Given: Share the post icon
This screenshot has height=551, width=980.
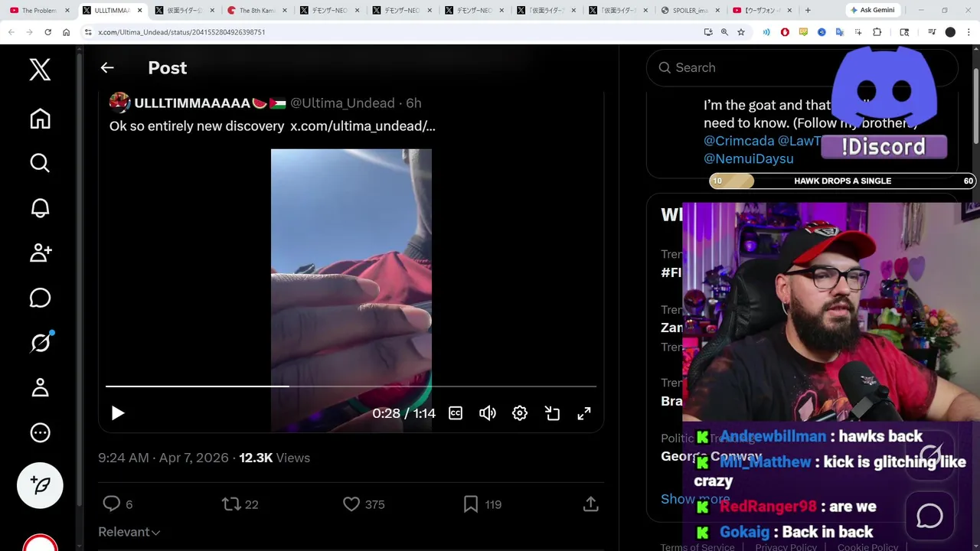Looking at the screenshot, I should (x=590, y=504).
